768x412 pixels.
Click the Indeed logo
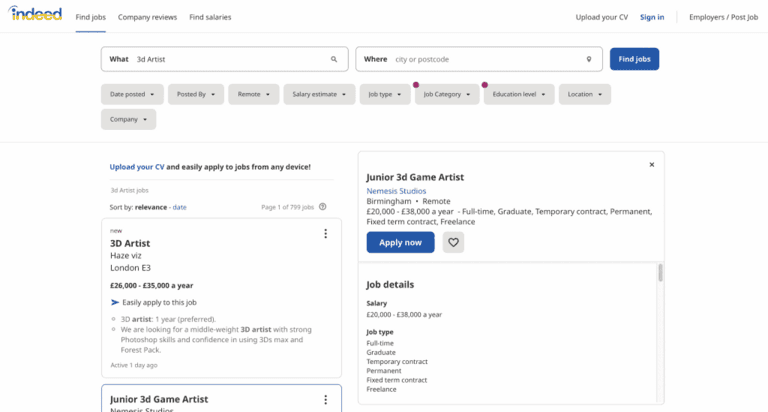pyautogui.click(x=35, y=14)
